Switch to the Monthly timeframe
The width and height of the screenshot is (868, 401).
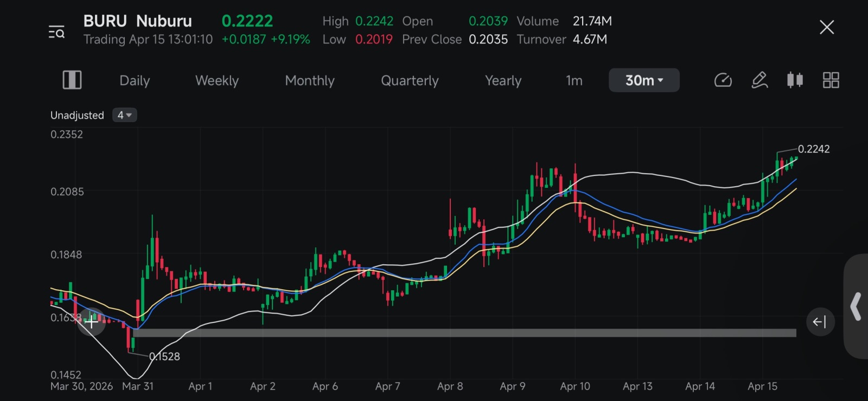click(310, 80)
